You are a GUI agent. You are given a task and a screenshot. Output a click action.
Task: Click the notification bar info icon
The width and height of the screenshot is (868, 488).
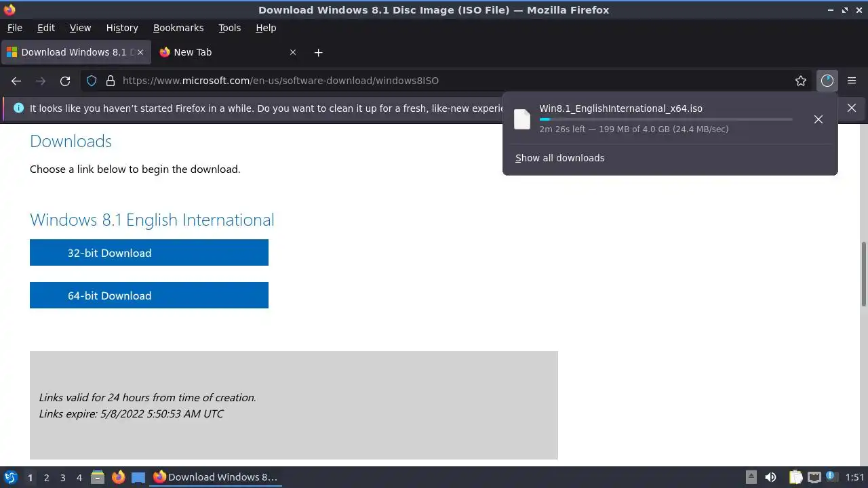[18, 108]
